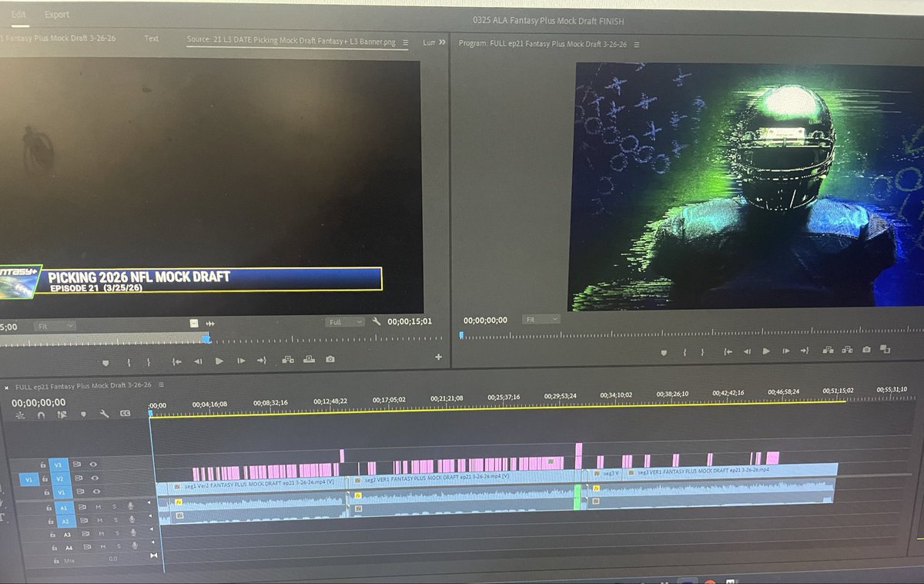Step back one frame in Program monitor

[747, 351]
